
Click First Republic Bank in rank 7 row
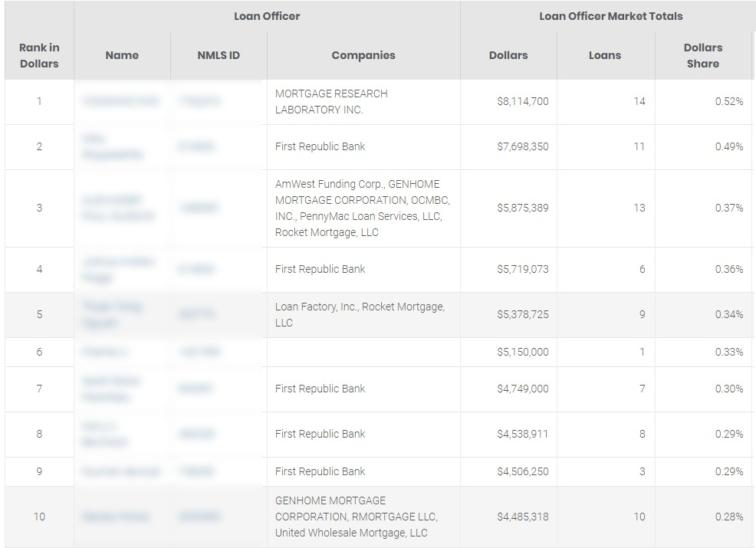coord(320,389)
